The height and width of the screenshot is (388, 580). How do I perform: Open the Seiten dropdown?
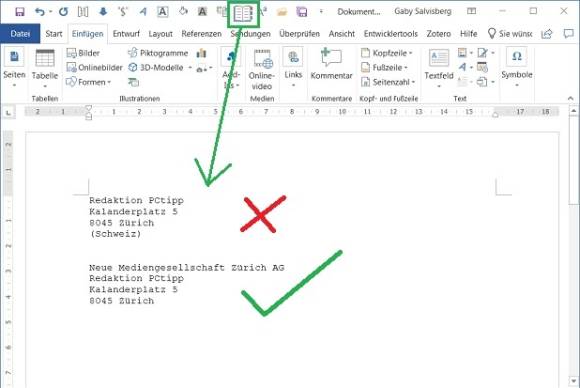point(14,68)
